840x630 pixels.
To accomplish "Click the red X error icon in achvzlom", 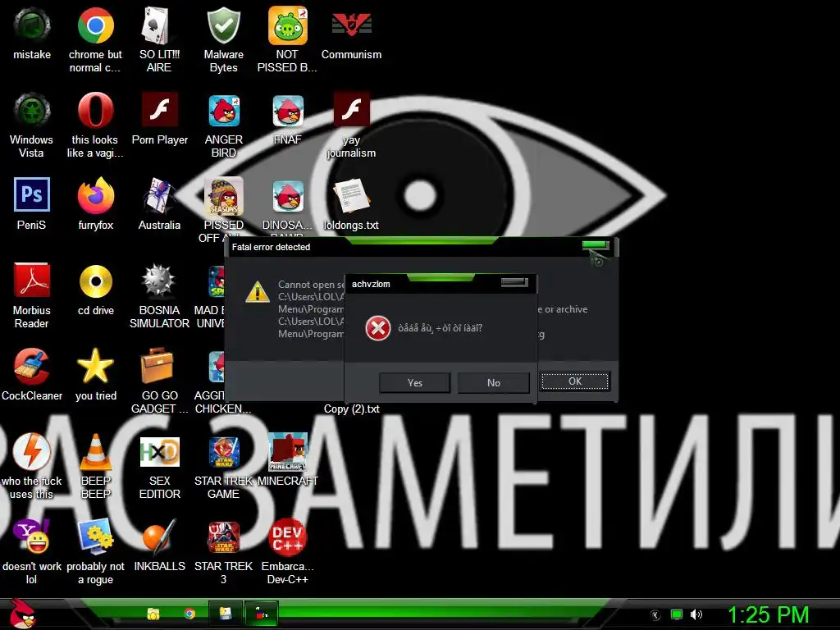I will point(377,328).
